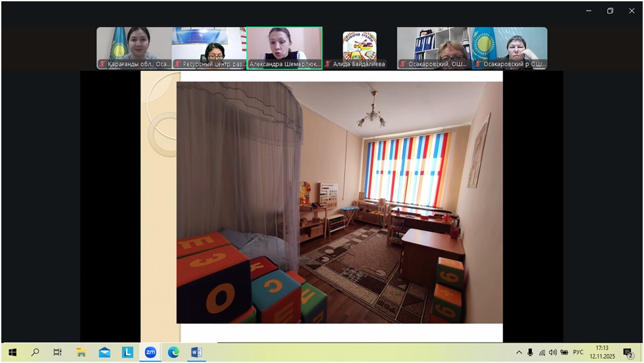
Task: Open the notification center with 2 alerts
Action: (628, 352)
